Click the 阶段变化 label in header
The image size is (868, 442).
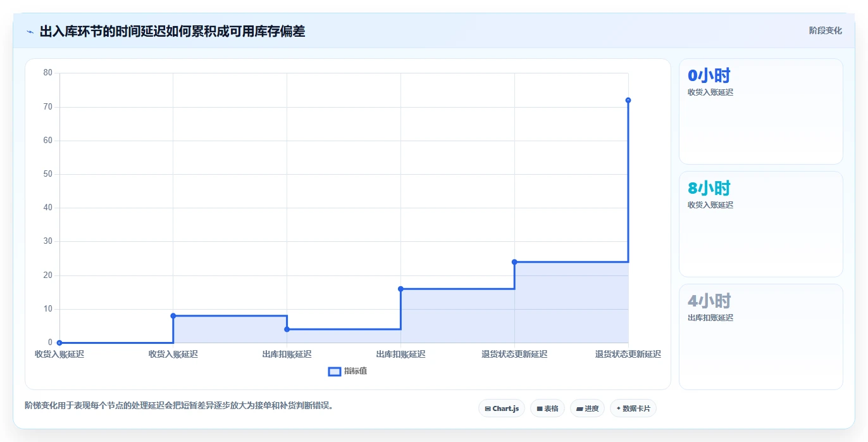pos(825,30)
